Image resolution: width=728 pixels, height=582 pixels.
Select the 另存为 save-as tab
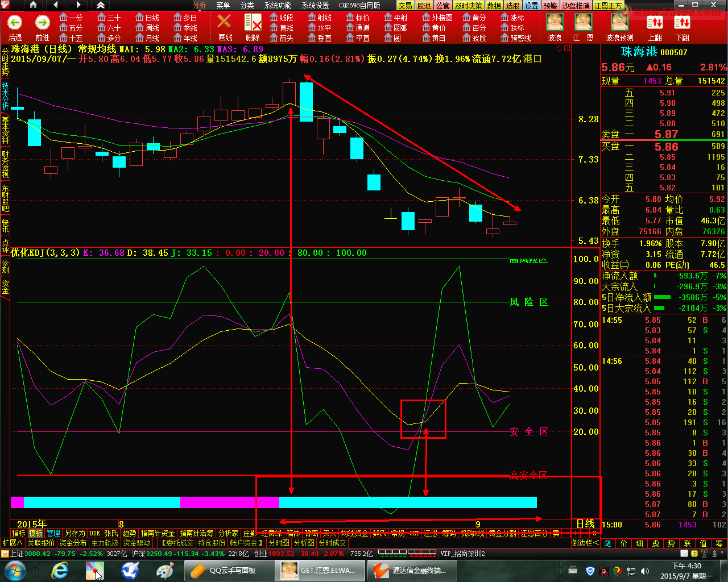(x=75, y=533)
